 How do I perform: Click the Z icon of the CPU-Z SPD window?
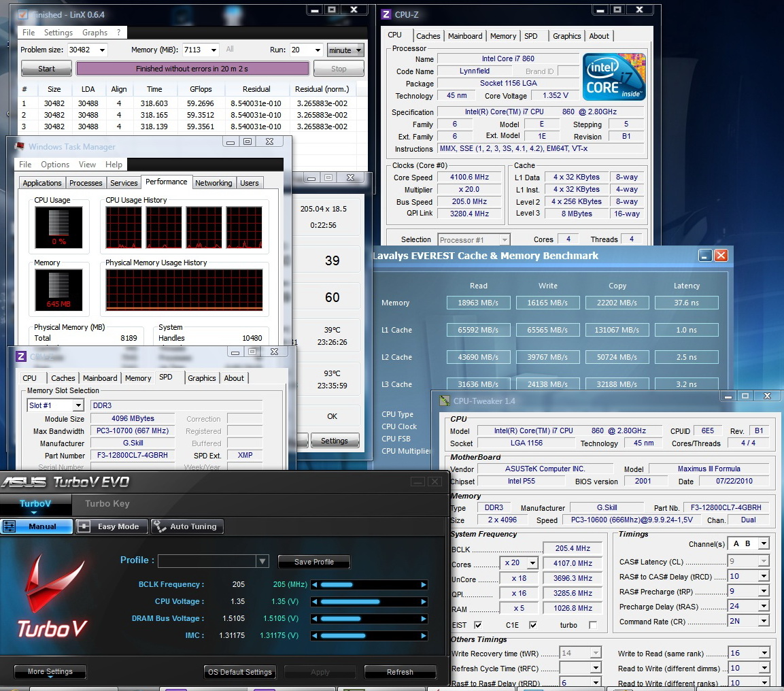tap(21, 356)
